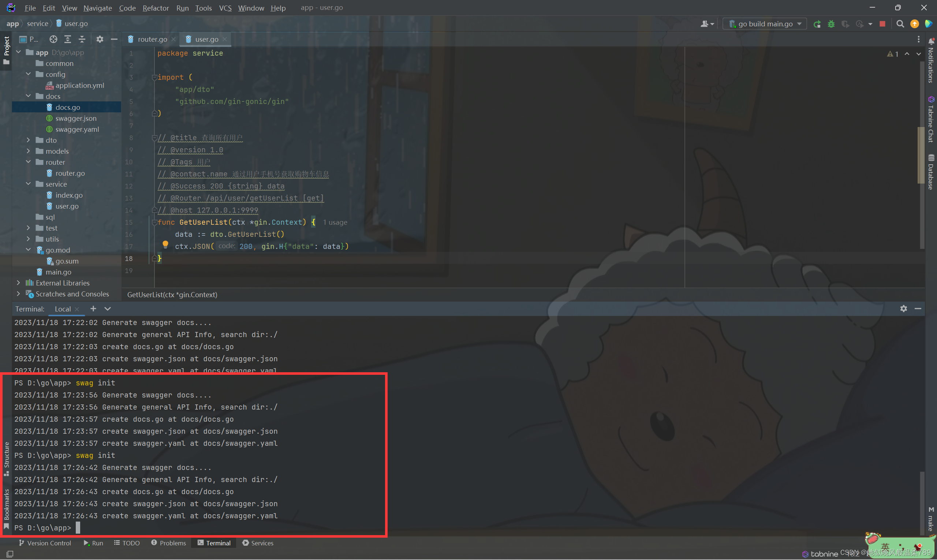Hide the Project panel with minus icon
Screen dimensions: 937x560
point(114,39)
